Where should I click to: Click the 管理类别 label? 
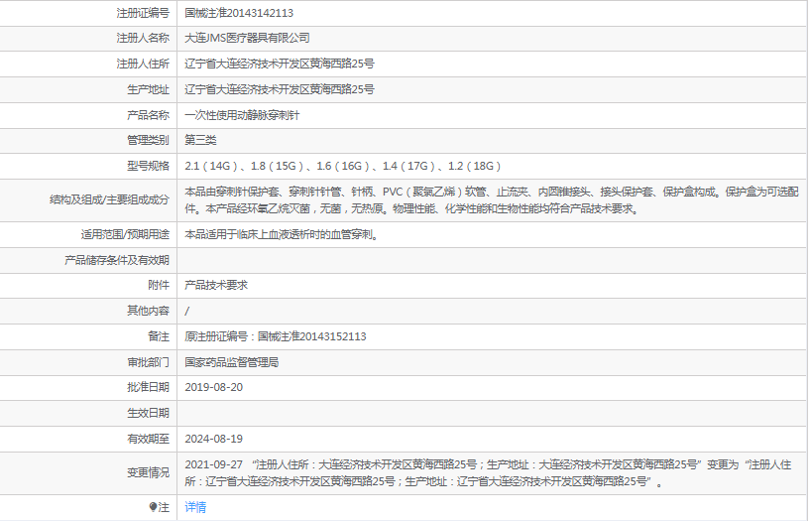coord(148,140)
